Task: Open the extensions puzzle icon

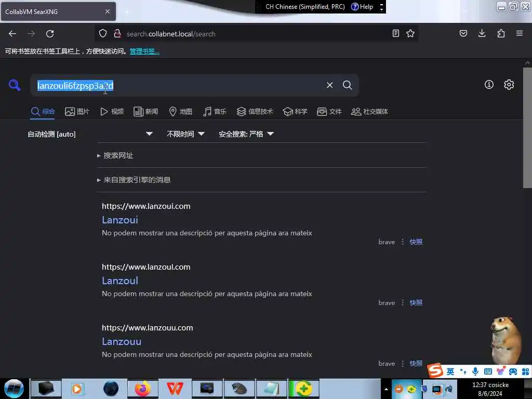Action: (501, 33)
